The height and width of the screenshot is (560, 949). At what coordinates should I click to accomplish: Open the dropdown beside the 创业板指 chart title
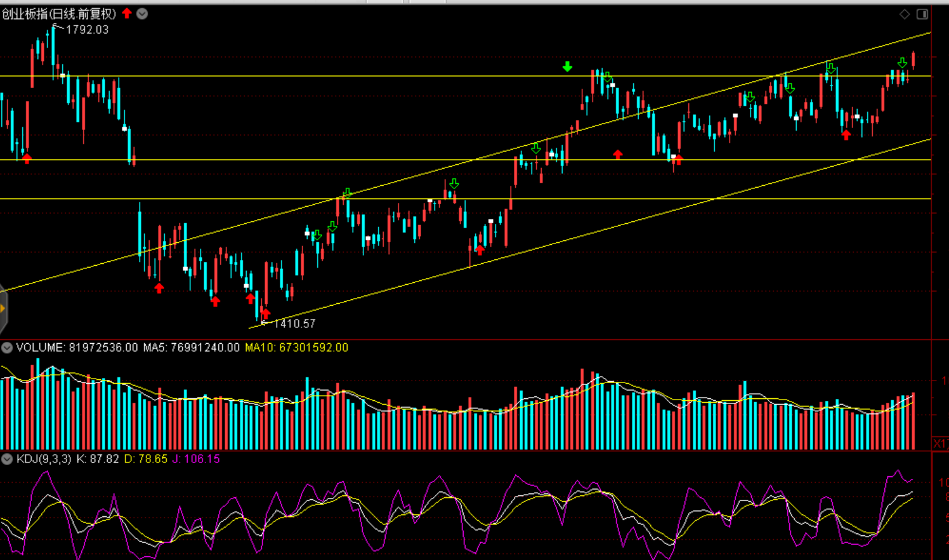(x=142, y=14)
